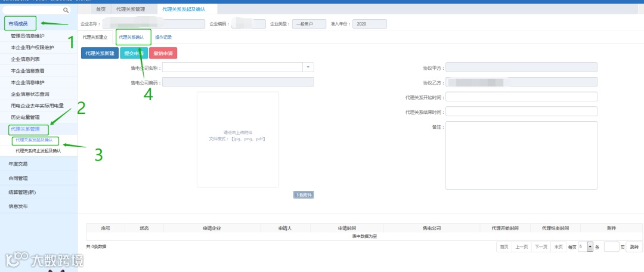Click the 申请人 column header

(285, 228)
